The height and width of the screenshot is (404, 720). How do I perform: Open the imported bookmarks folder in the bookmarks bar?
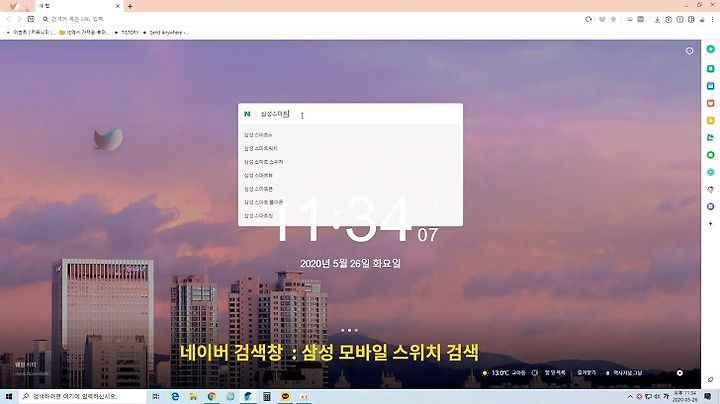pyautogui.click(x=84, y=33)
